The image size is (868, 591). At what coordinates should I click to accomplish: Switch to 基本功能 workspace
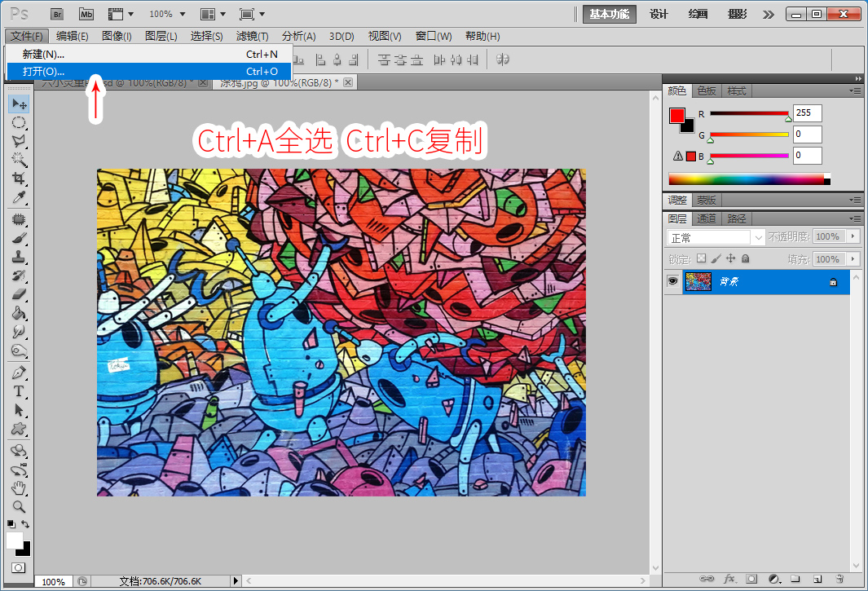point(609,14)
